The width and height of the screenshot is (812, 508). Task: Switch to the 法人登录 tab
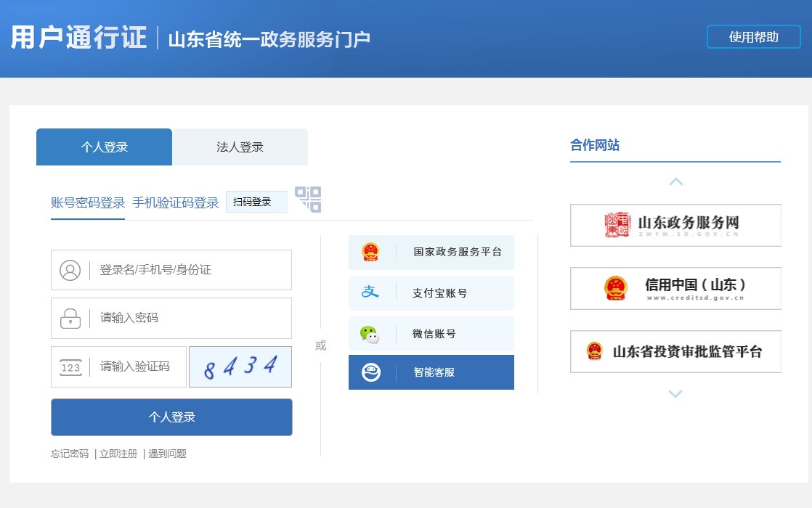(240, 147)
